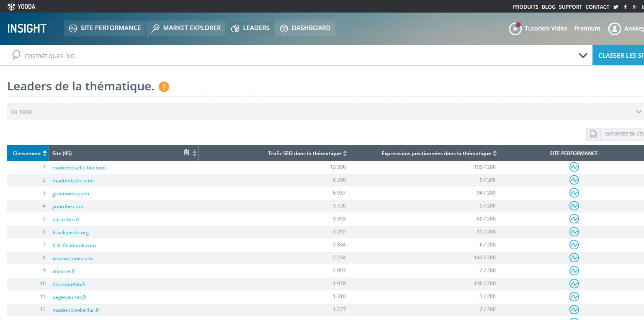Click traffic value 13 396
The width and height of the screenshot is (644, 320).
tap(338, 167)
